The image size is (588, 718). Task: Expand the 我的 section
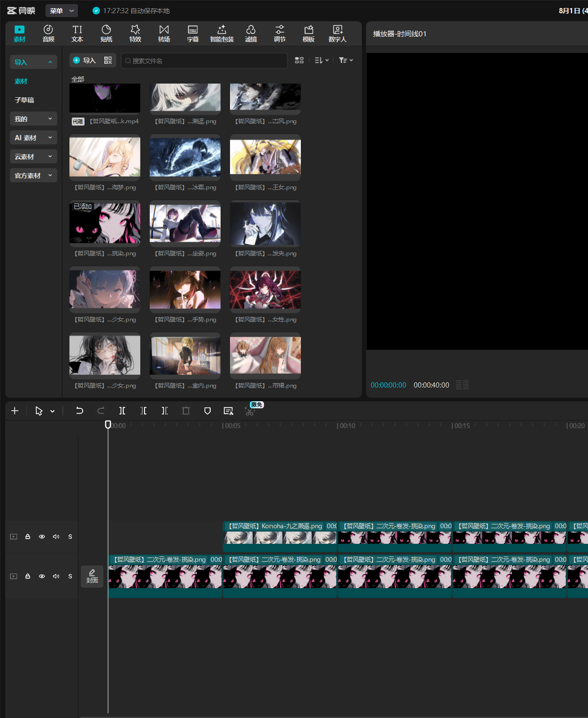click(x=34, y=118)
